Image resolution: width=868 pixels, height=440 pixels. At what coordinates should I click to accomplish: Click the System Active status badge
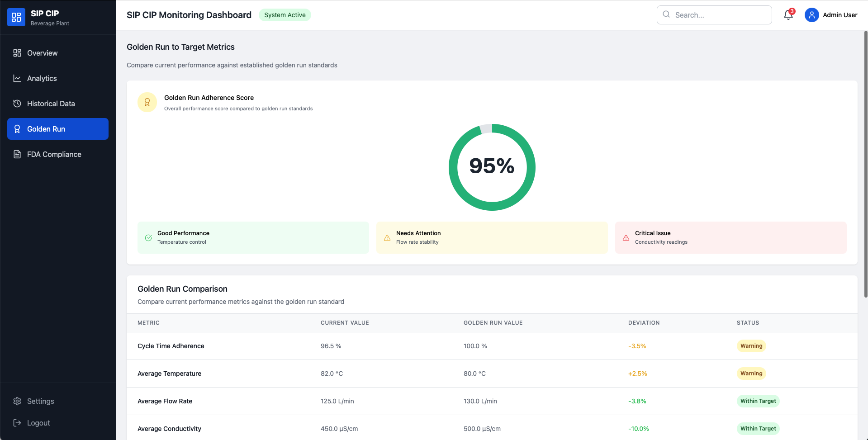coord(285,15)
